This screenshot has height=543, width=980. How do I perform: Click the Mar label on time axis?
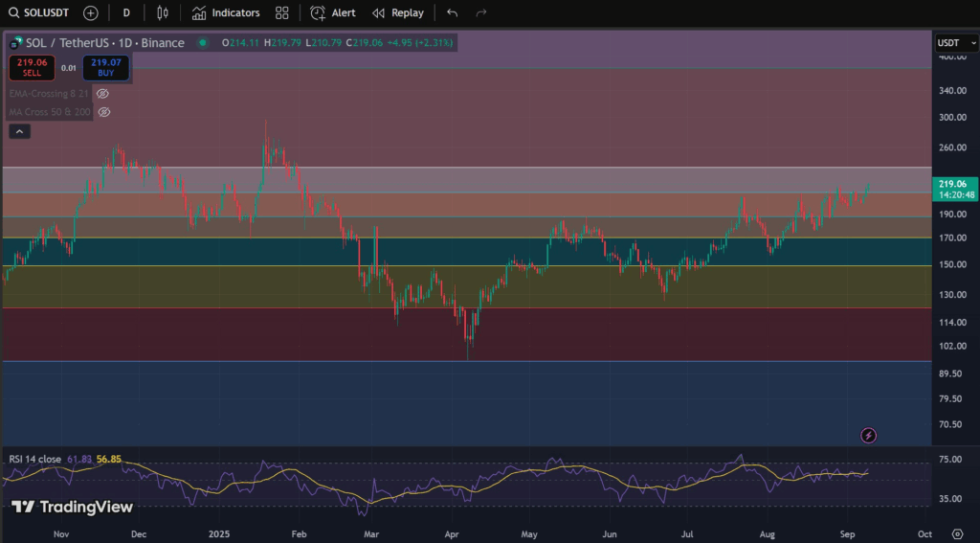[371, 534]
